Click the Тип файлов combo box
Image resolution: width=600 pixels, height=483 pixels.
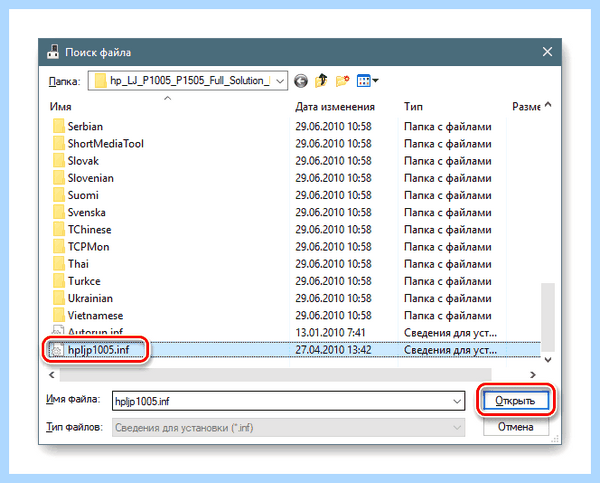[289, 428]
